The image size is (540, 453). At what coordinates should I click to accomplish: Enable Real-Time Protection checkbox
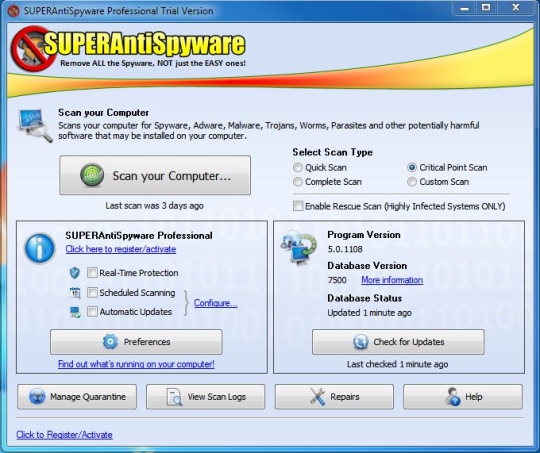coord(92,273)
